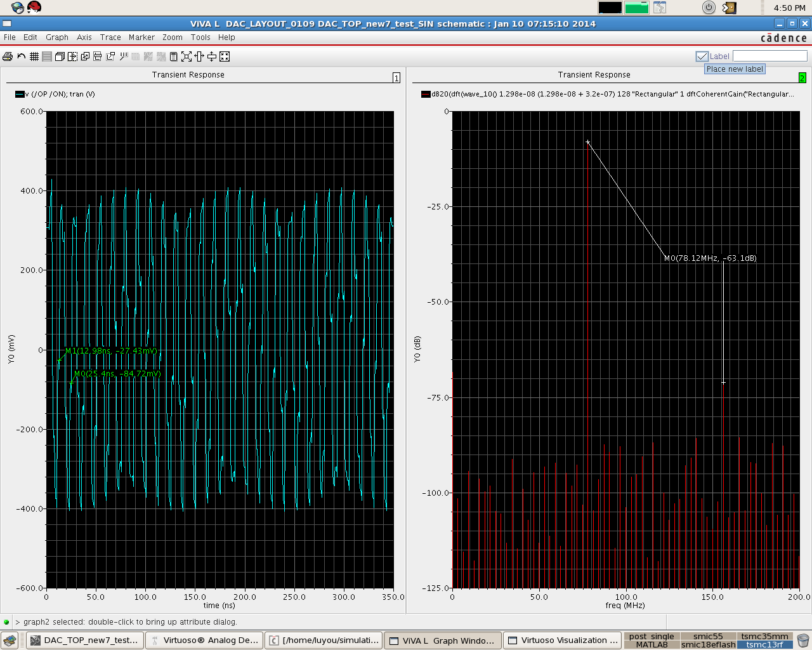Click the red dB20 trace legend swatch

[x=426, y=95]
